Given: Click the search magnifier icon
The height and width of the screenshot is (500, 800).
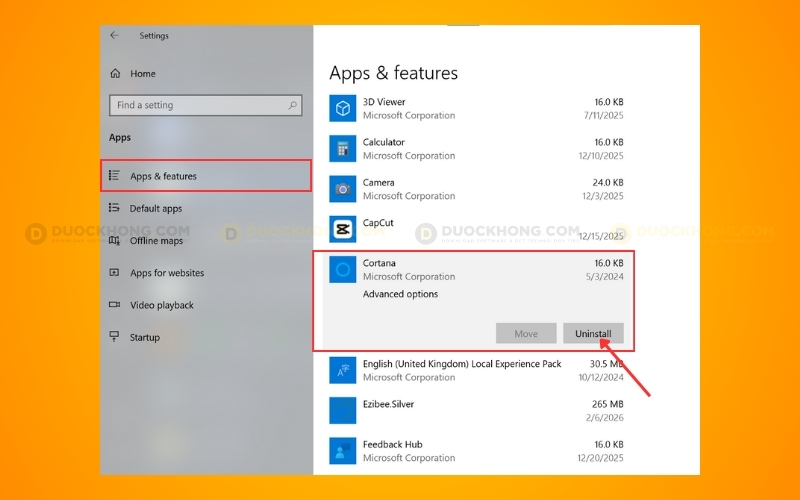Looking at the screenshot, I should tap(293, 105).
